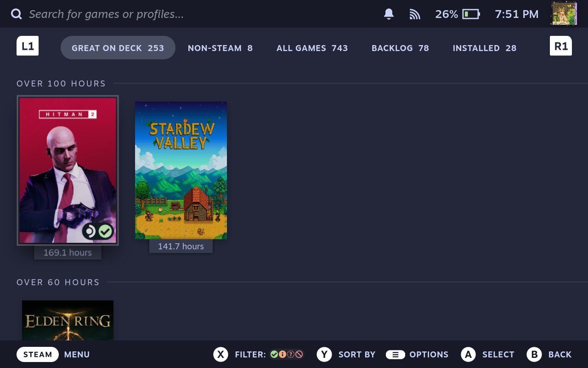This screenshot has height=368, width=588.
Task: Open the BACKLOG tab
Action: coord(400,48)
